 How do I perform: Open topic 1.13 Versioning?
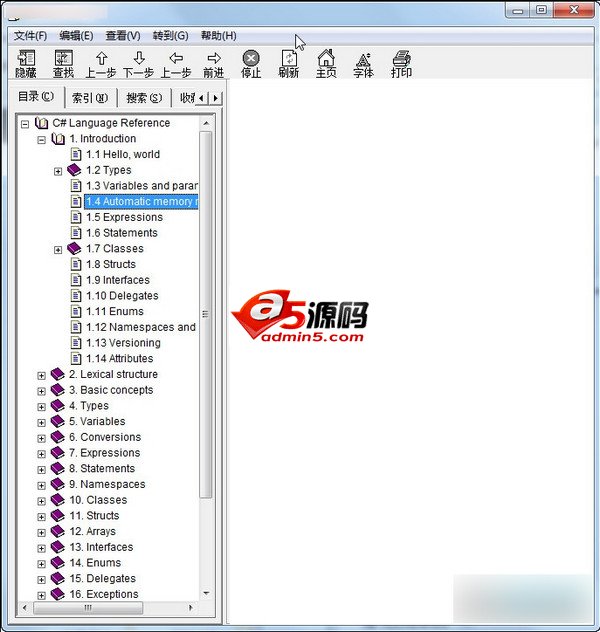coord(123,343)
